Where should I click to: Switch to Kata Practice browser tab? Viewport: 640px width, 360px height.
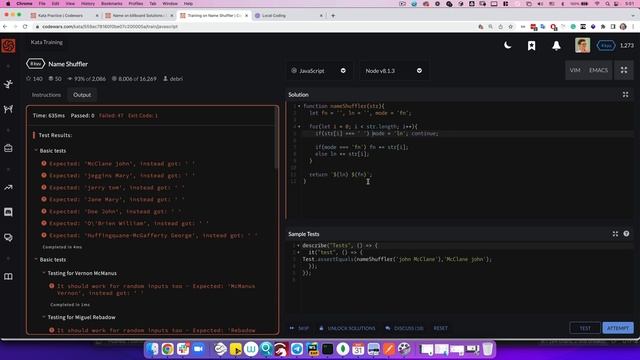(64, 16)
